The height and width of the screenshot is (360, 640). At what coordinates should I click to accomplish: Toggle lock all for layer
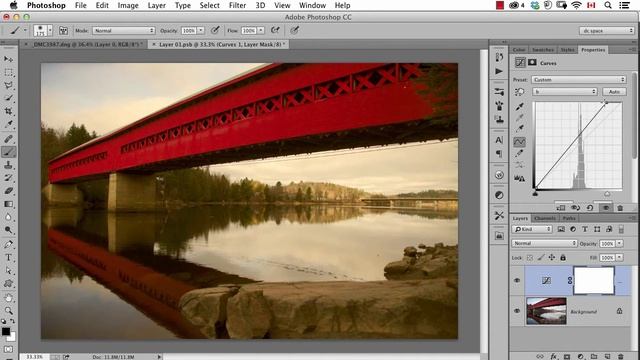coord(563,258)
